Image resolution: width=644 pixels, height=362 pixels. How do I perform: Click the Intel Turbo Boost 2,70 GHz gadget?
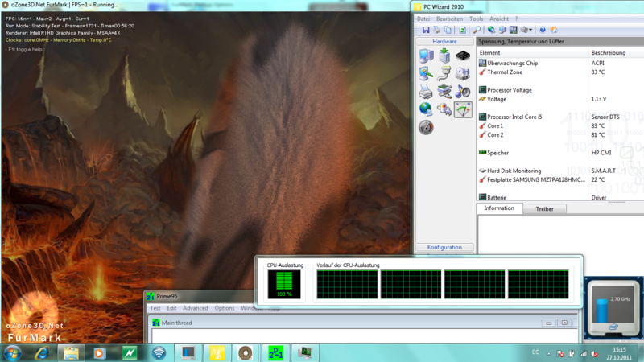[x=613, y=308]
